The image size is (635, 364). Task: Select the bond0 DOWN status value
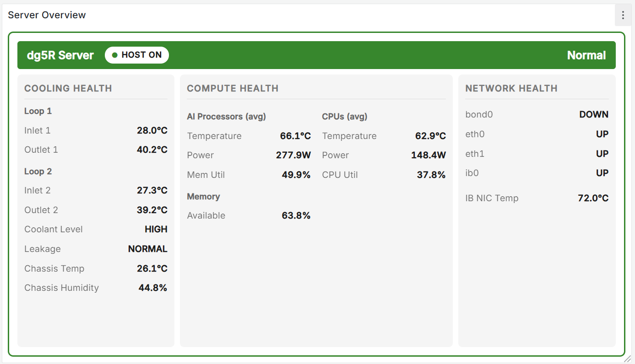(593, 114)
